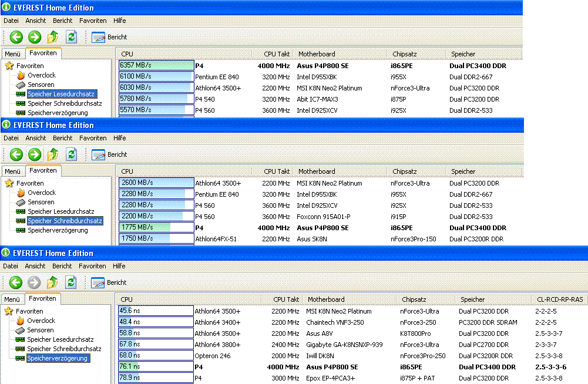Sort by CL-RCD-RP-RAS column in the bottom window
Image resolution: width=588 pixels, height=384 pixels.
559,299
